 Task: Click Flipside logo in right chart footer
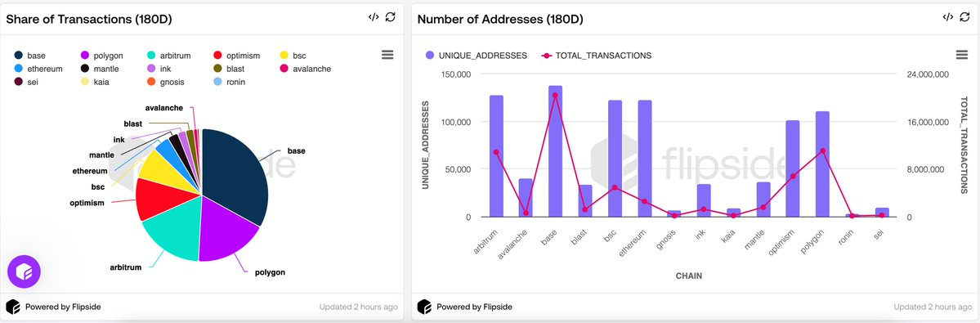click(x=424, y=307)
